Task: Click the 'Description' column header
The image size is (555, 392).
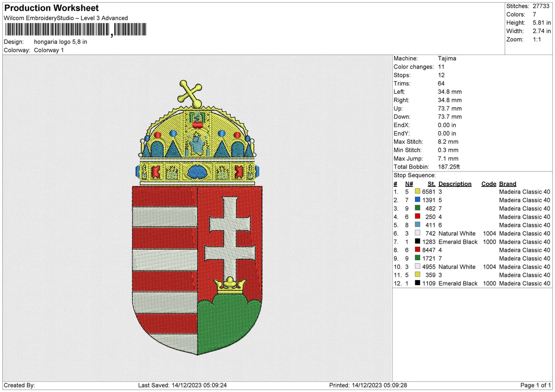Action: pyautogui.click(x=455, y=184)
